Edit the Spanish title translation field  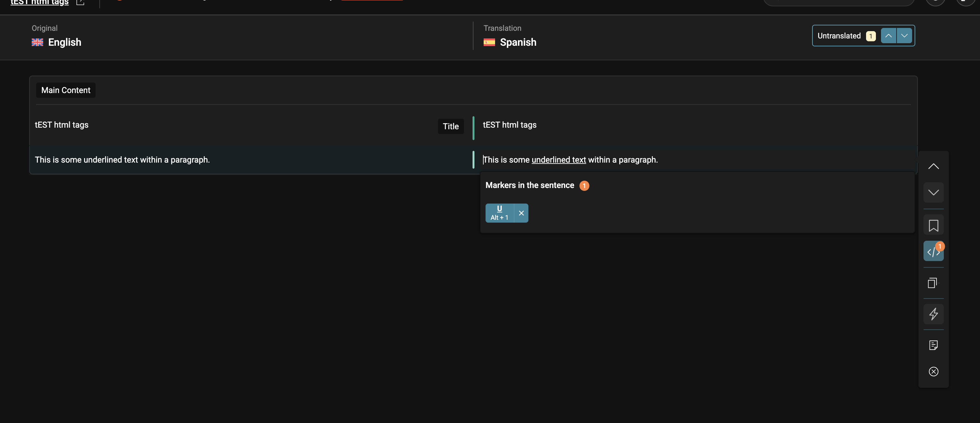coord(509,125)
